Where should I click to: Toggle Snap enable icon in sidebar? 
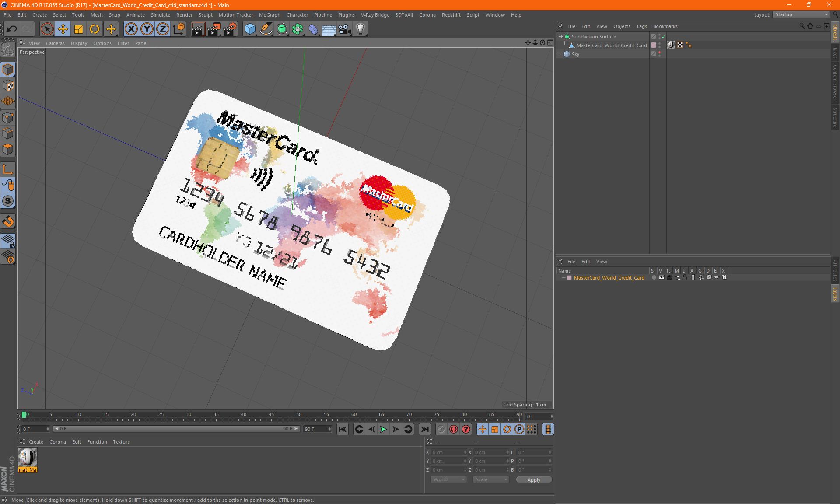pos(8,221)
